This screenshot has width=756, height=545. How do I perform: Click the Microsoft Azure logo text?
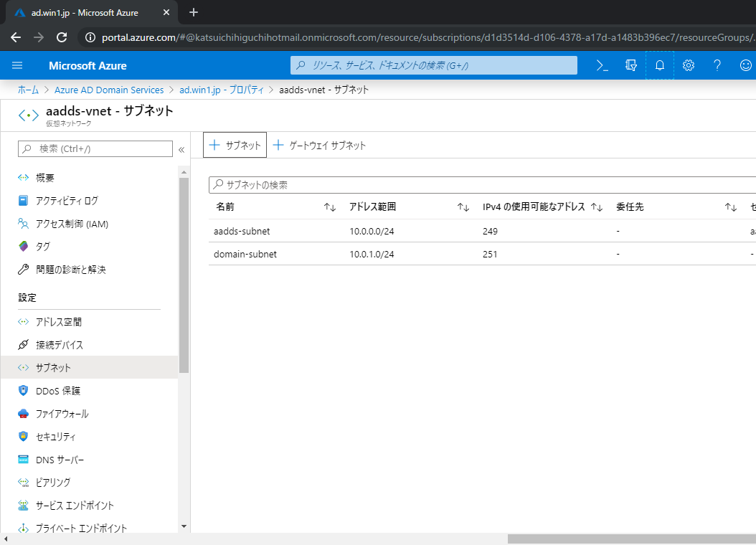[x=88, y=65]
